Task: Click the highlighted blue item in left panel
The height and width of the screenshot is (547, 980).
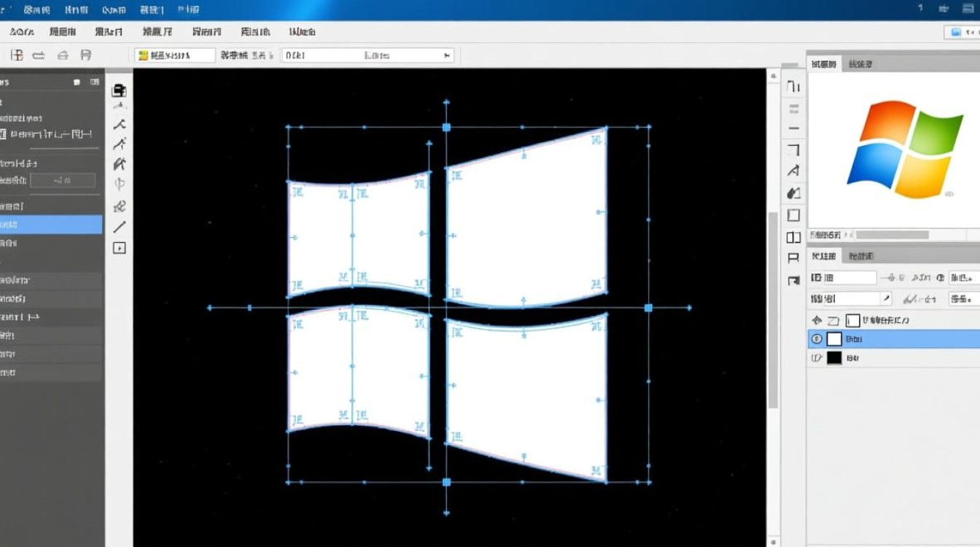Action: point(51,225)
